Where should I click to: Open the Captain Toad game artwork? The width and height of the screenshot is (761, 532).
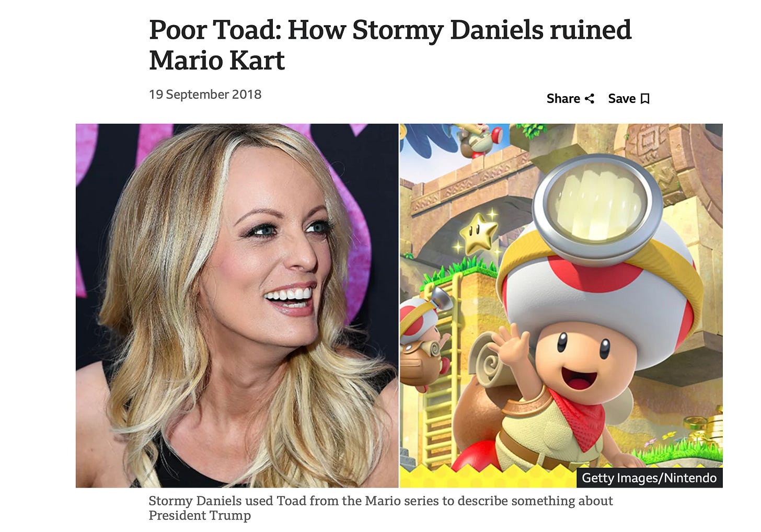pyautogui.click(x=561, y=306)
